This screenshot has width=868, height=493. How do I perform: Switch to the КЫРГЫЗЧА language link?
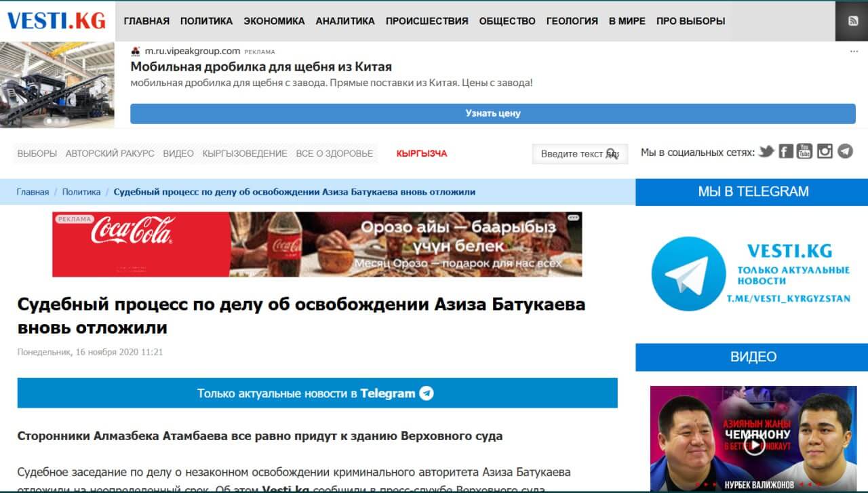click(x=421, y=153)
